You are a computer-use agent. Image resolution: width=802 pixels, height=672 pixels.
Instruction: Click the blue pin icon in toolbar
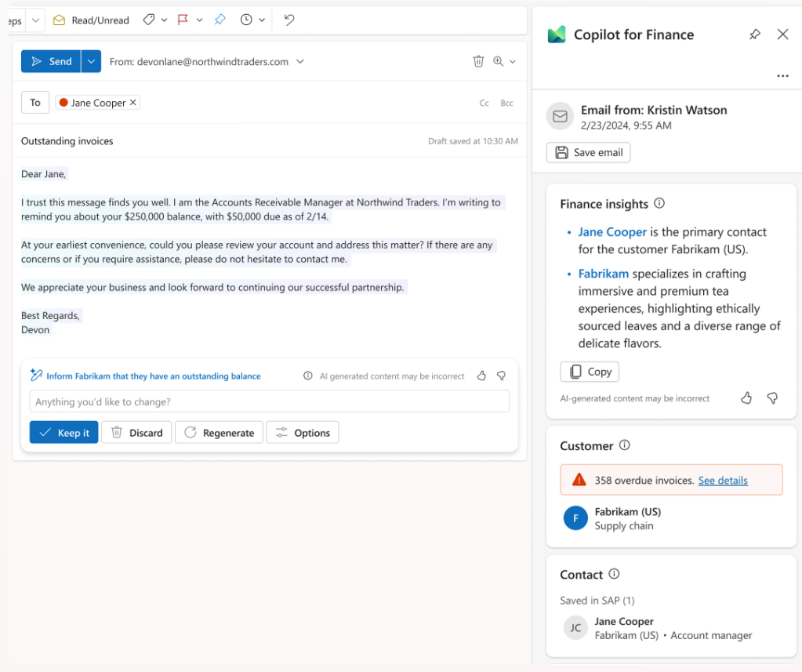[220, 20]
